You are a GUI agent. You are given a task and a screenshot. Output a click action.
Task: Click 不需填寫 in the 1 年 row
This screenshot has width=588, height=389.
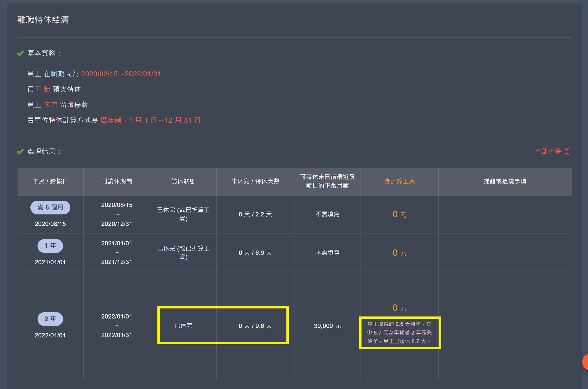coord(327,253)
